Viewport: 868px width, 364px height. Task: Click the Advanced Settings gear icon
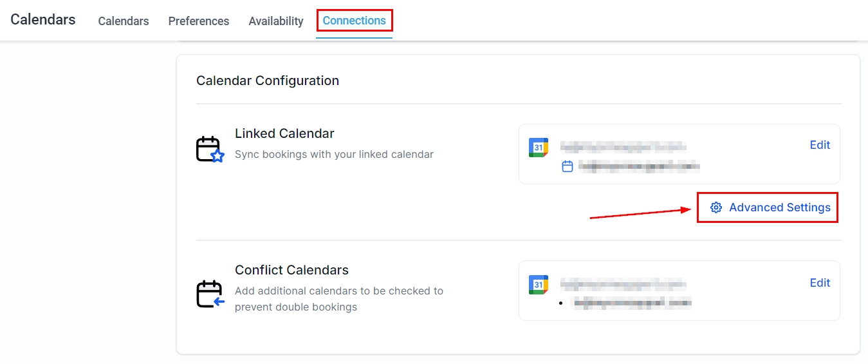[716, 207]
